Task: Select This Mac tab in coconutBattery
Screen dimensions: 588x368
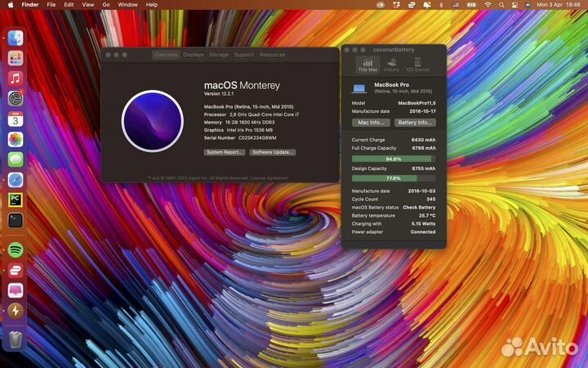Action: click(367, 65)
